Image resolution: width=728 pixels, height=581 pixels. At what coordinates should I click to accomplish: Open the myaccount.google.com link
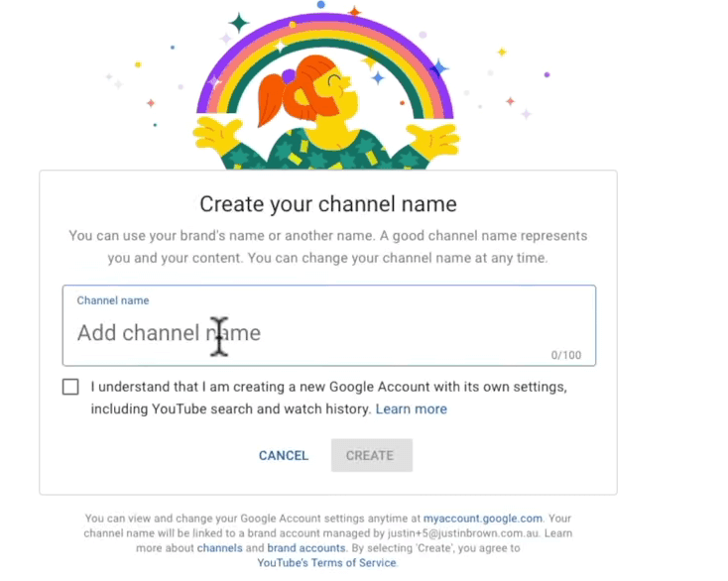[482, 519]
